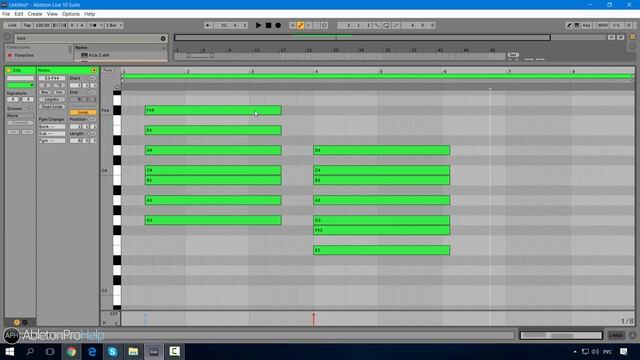The width and height of the screenshot is (640, 360).
Task: Click the red velocity marker in velocity lane
Action: (x=313, y=316)
